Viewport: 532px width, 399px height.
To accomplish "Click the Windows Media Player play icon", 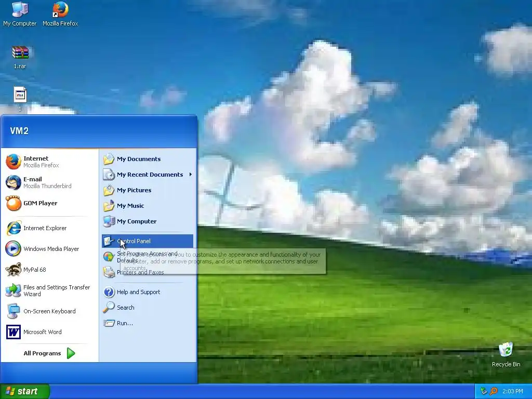I will (x=13, y=249).
